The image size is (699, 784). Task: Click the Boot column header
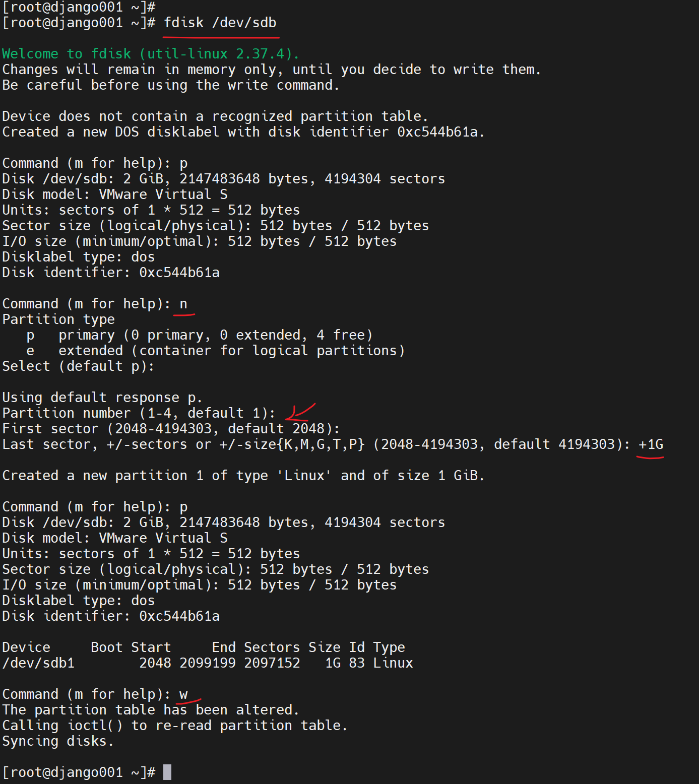106,647
